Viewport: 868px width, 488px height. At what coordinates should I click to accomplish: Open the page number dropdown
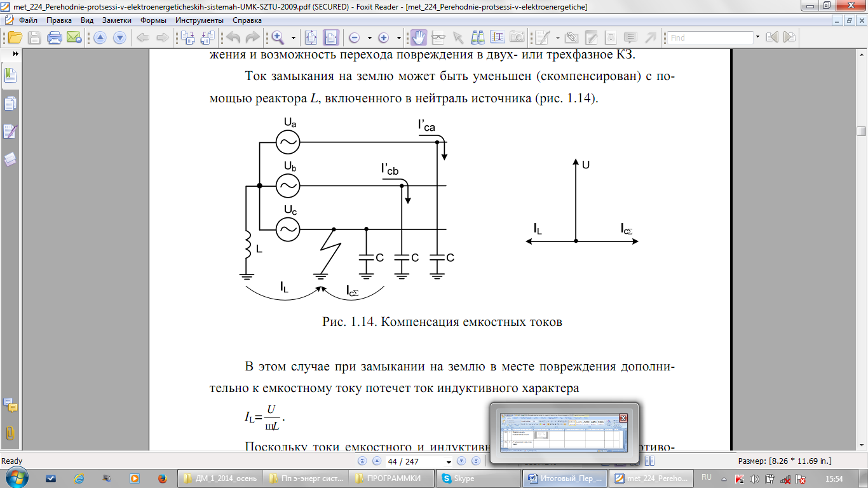pyautogui.click(x=449, y=461)
